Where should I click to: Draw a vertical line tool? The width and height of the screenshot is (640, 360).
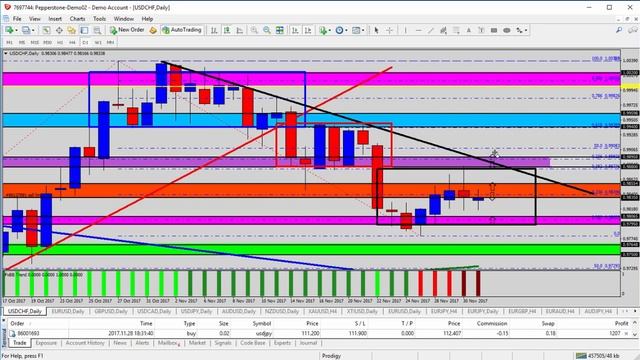pyautogui.click(x=405, y=30)
